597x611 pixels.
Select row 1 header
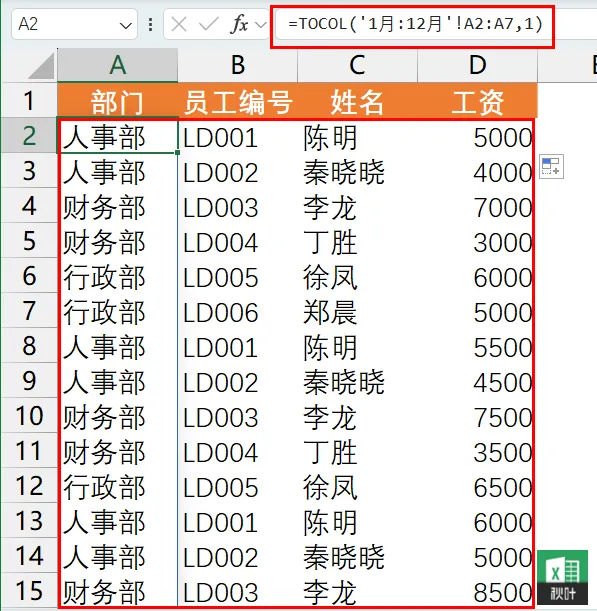[29, 100]
